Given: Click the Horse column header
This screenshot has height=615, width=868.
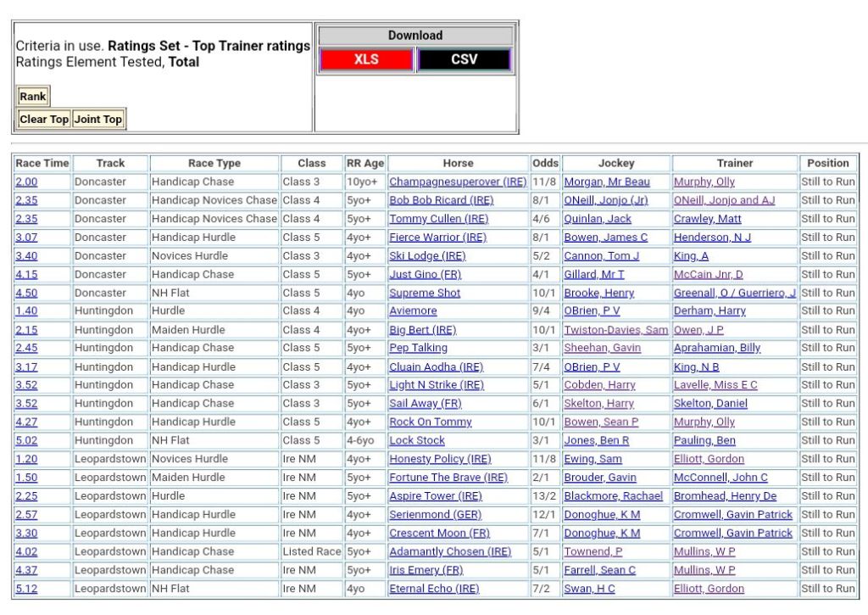Looking at the screenshot, I should point(458,163).
